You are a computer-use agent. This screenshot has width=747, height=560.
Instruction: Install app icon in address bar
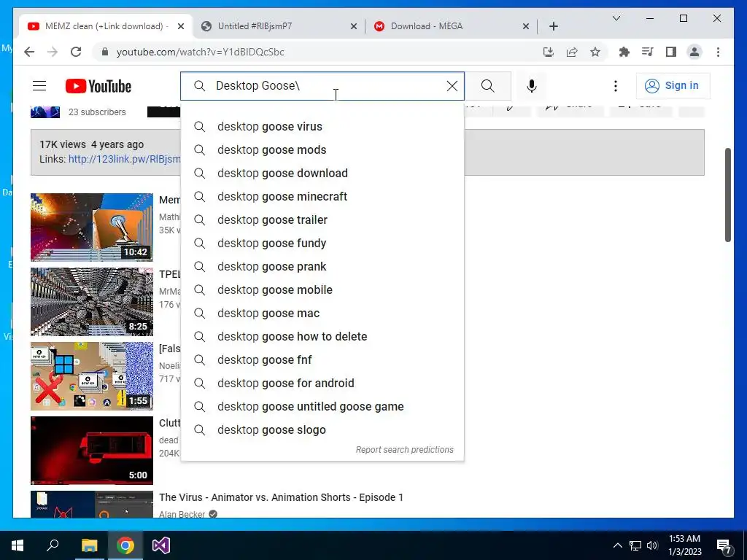[549, 52]
